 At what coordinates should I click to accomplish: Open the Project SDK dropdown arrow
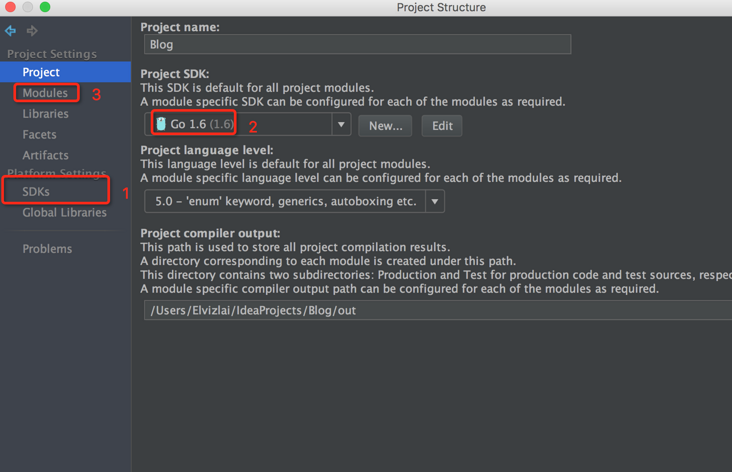(x=341, y=125)
